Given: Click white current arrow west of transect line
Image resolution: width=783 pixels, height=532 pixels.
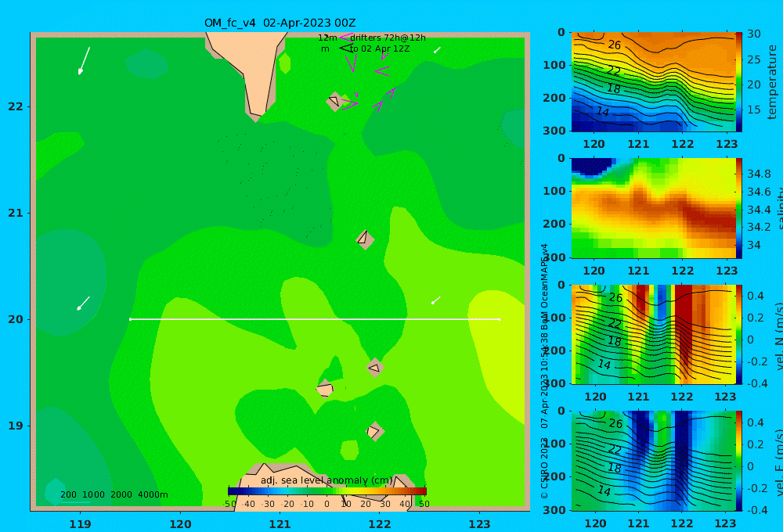Looking at the screenshot, I should pos(83,304).
